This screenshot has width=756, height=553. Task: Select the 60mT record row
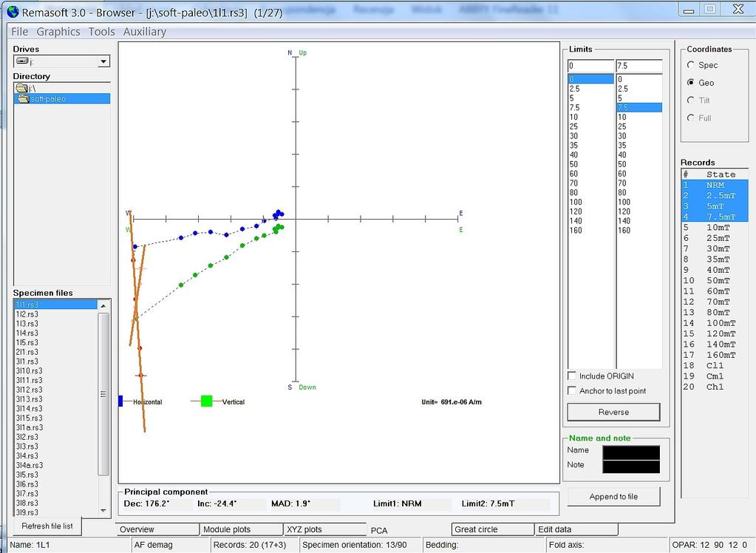[715, 291]
